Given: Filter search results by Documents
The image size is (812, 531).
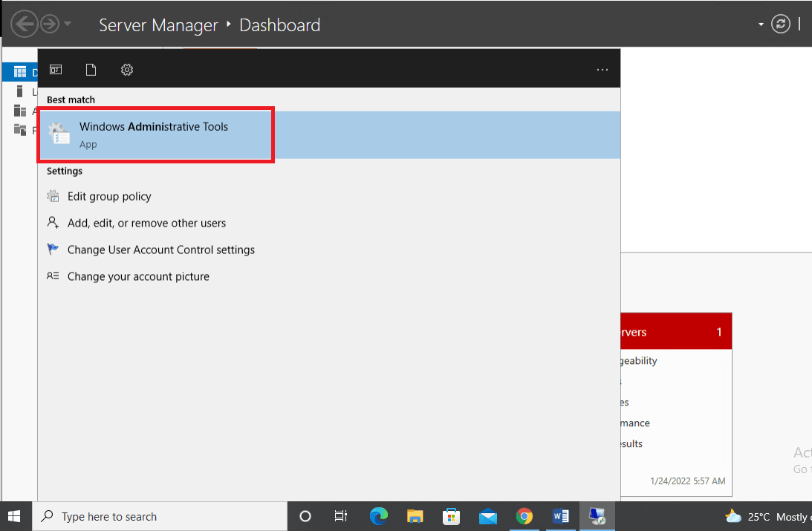Looking at the screenshot, I should [x=91, y=69].
